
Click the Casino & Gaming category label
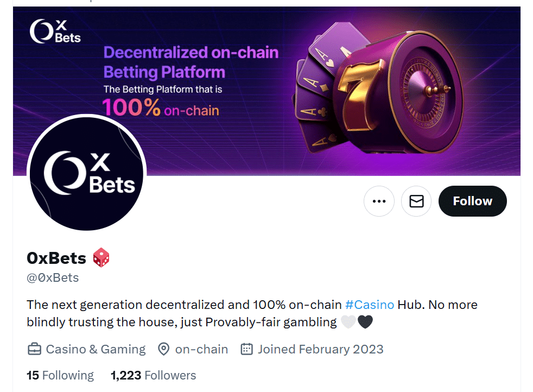[x=95, y=349]
